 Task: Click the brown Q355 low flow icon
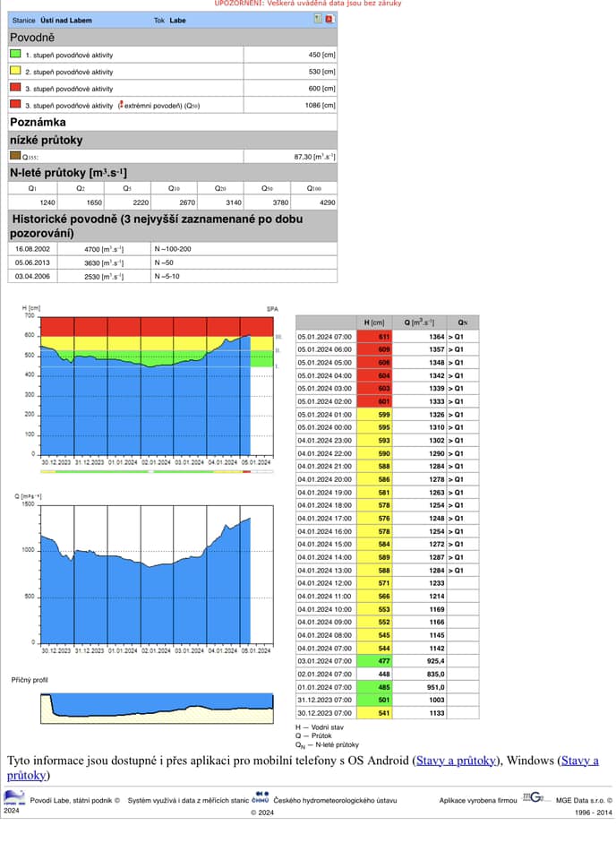14,156
